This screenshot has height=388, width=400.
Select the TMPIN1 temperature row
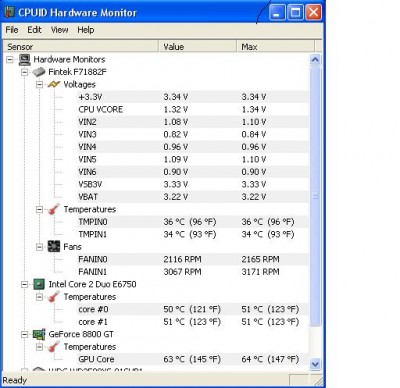[x=193, y=234]
